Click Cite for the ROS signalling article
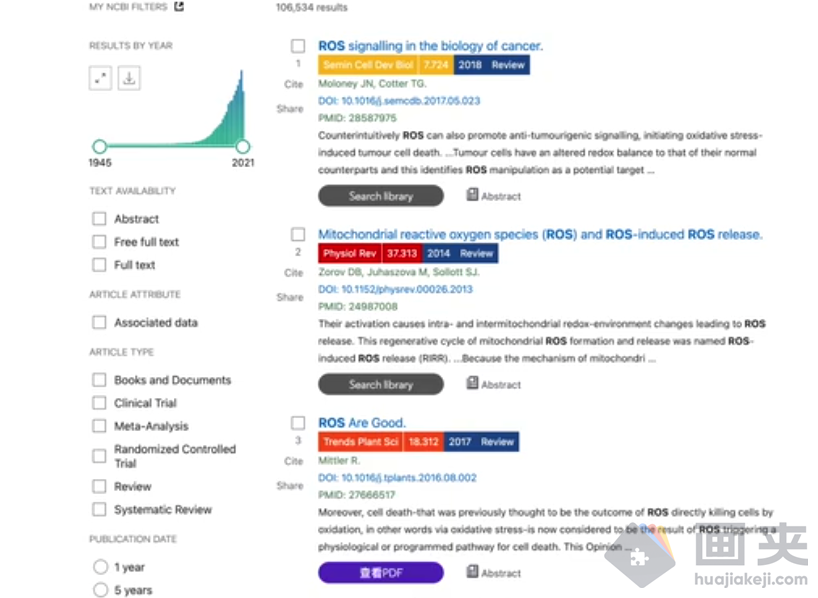The width and height of the screenshot is (818, 598). click(x=293, y=85)
